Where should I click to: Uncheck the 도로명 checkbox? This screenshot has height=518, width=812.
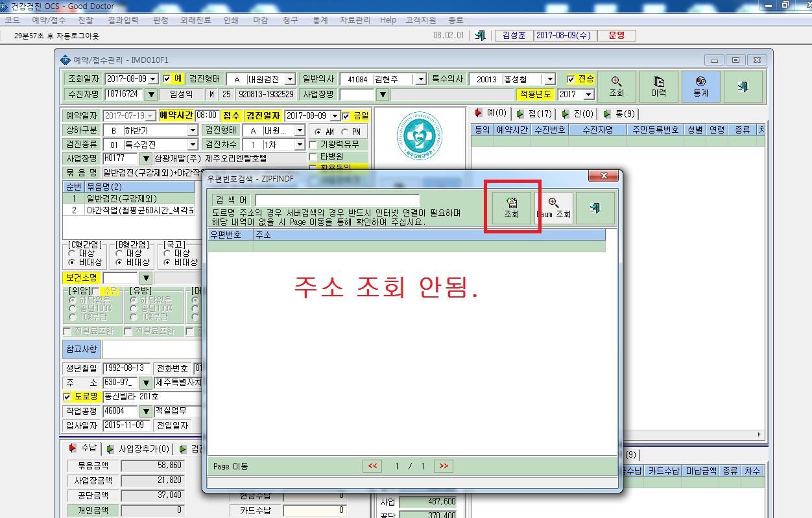(x=67, y=397)
